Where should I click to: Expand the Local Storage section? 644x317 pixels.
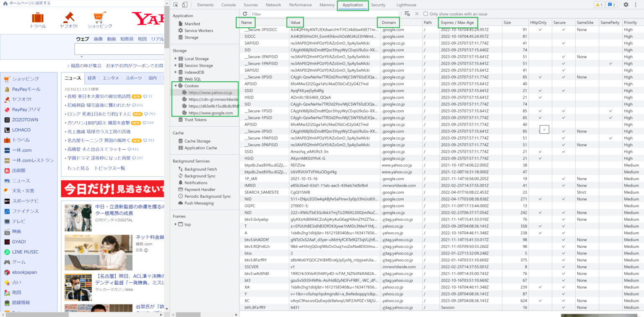click(x=176, y=58)
